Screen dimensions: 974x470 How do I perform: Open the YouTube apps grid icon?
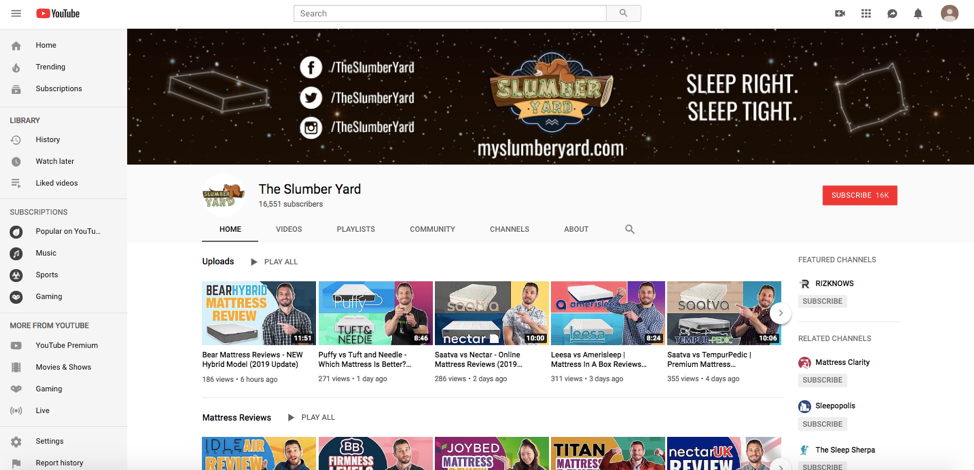pos(866,13)
